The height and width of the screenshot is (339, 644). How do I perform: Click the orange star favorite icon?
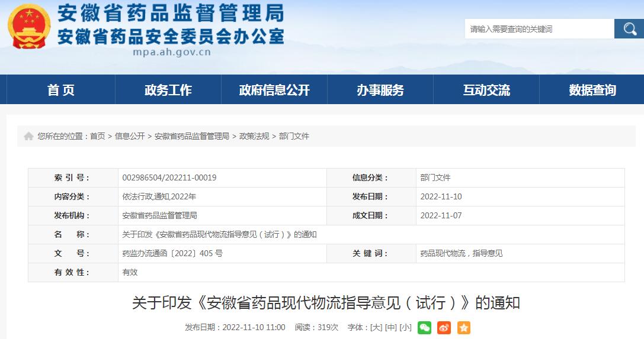point(463,327)
